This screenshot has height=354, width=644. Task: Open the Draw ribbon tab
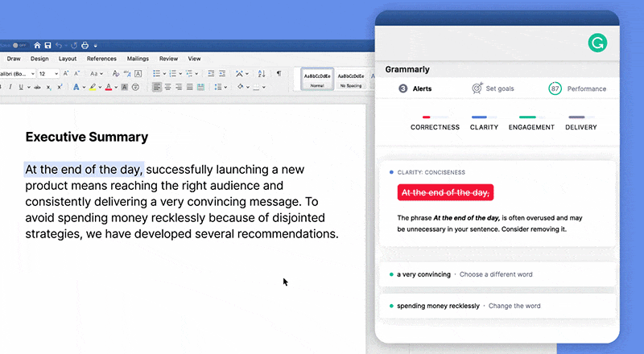click(x=14, y=59)
